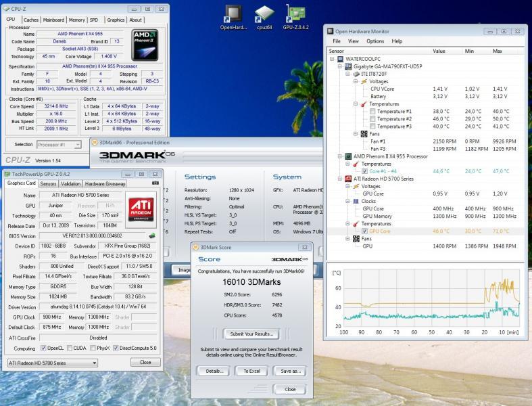Click the 3DMark Score title bar icon
Image resolution: width=532 pixels, height=406 pixels.
tap(196, 248)
